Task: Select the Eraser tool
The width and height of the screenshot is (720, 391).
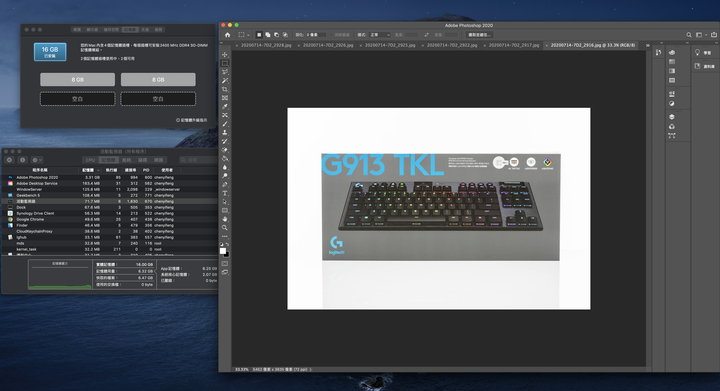Action: [225, 150]
